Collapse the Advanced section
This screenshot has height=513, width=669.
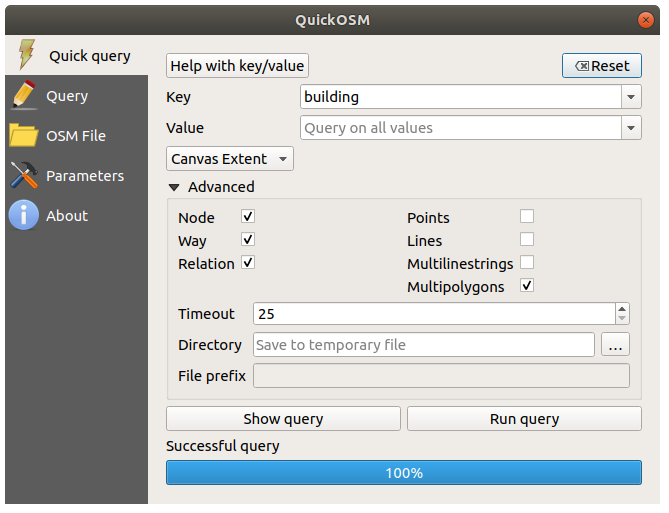175,187
